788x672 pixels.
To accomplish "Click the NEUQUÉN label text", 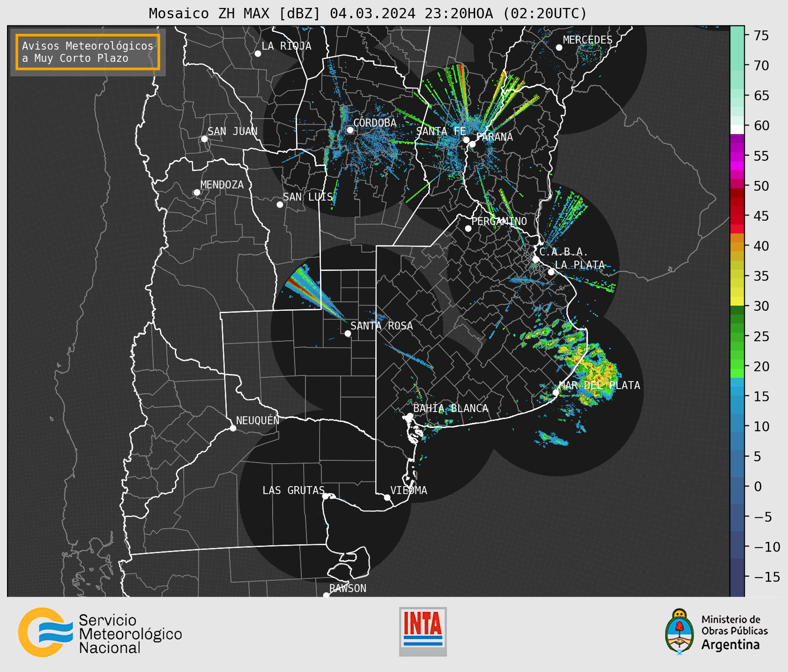I will tap(258, 420).
